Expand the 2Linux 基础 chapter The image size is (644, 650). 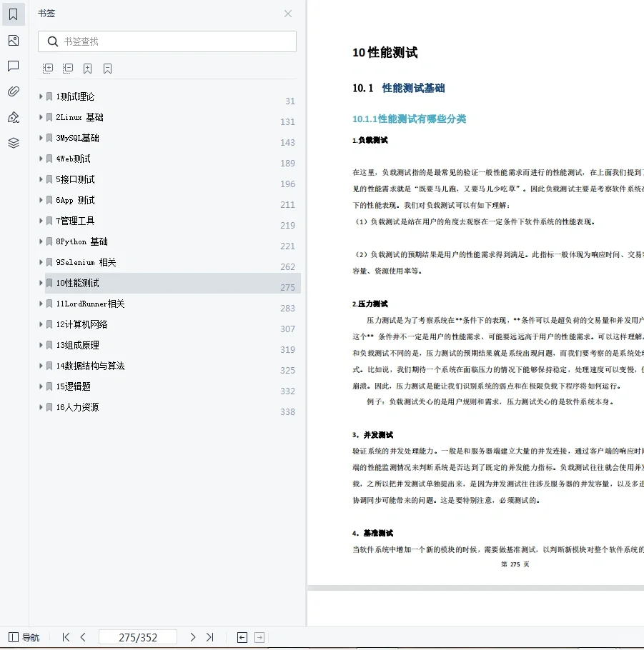click(x=41, y=117)
